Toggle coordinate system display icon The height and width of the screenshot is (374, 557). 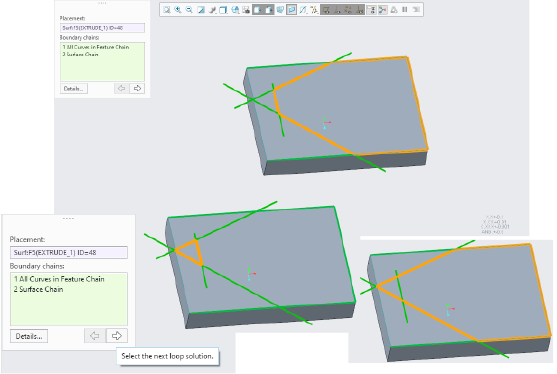359,10
